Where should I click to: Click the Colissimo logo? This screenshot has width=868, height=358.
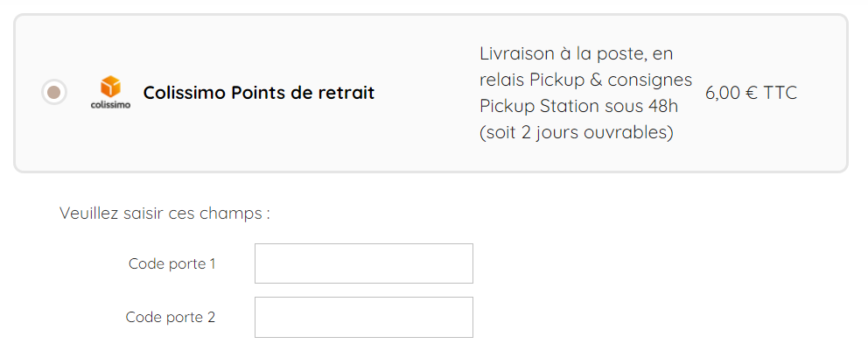110,93
